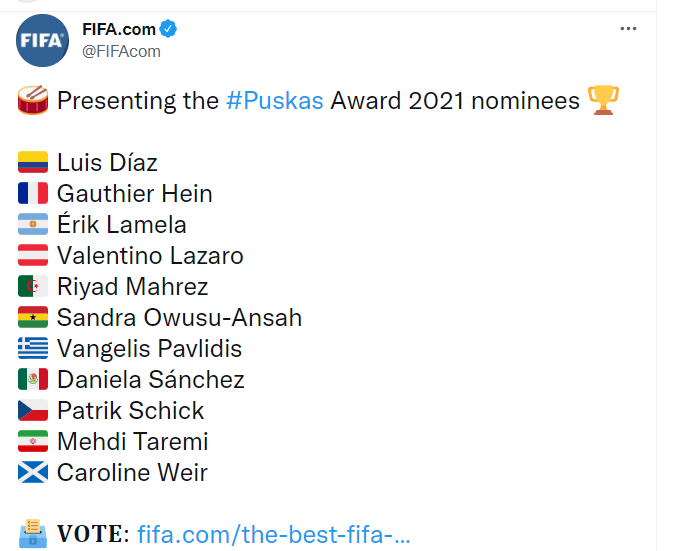Click the Czech flag beside Patrik Schick
Viewport: 686px width, 551px height.
coord(33,411)
